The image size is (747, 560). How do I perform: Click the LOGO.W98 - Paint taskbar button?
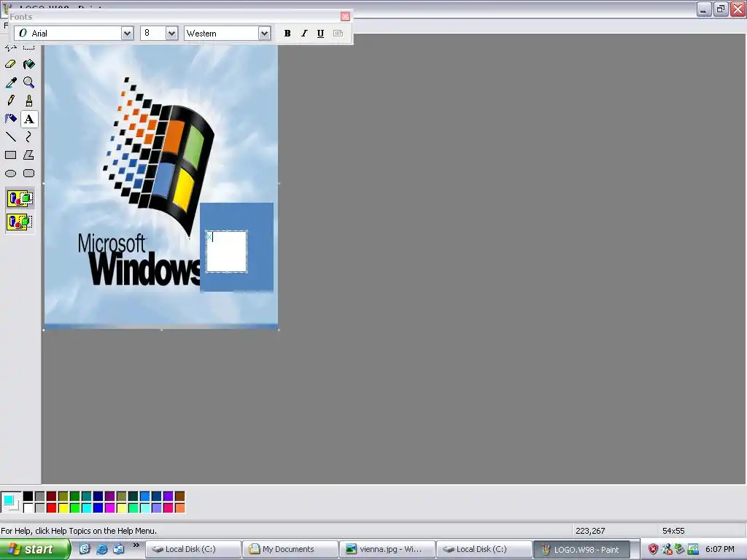click(x=581, y=549)
